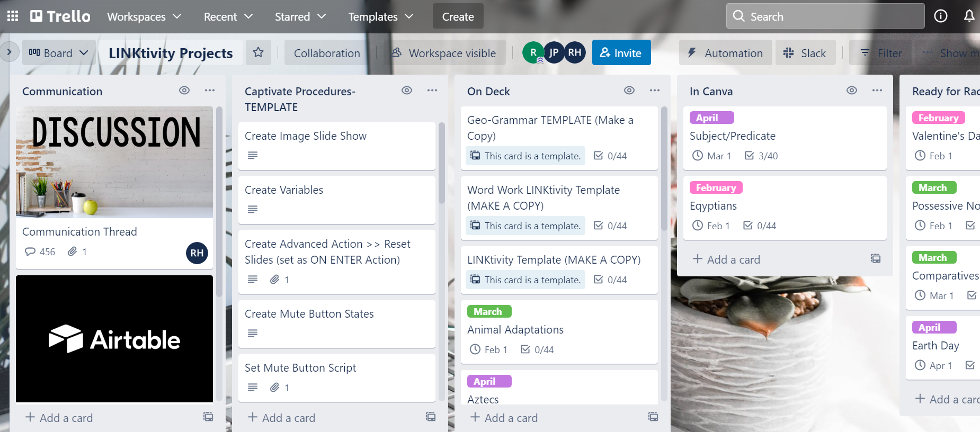Click template badge on Word Work LINKtivity card
980x432 pixels.
525,226
